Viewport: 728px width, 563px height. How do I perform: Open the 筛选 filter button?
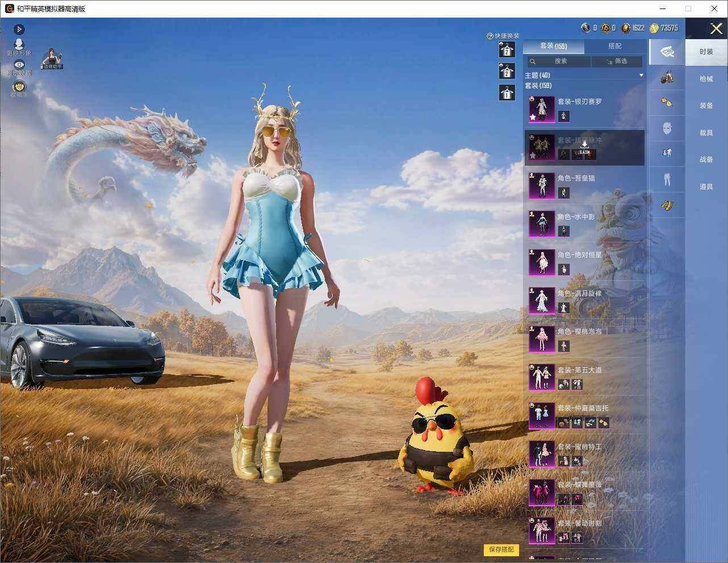(617, 61)
